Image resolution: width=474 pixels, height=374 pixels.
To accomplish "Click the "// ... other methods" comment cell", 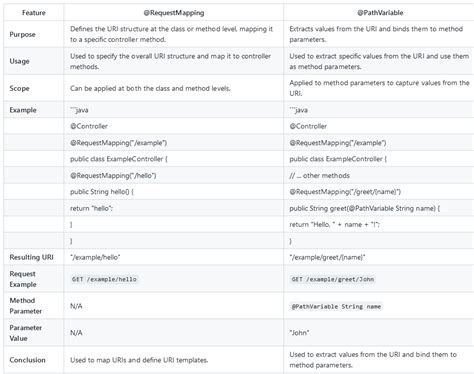I will [319, 175].
